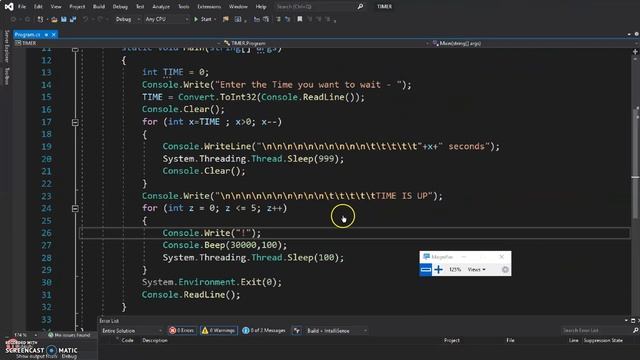Collapse the Main method outline near line 11
The height and width of the screenshot is (360, 640).
(x=75, y=49)
